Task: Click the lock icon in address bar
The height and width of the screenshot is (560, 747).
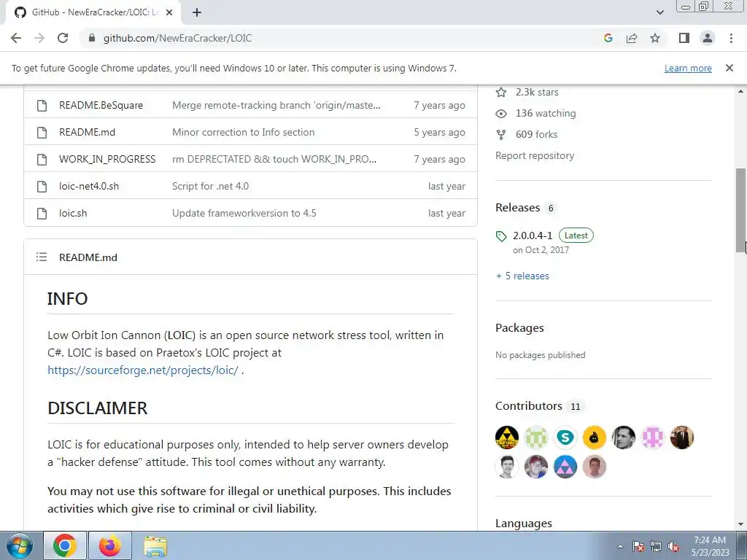Action: (x=92, y=38)
